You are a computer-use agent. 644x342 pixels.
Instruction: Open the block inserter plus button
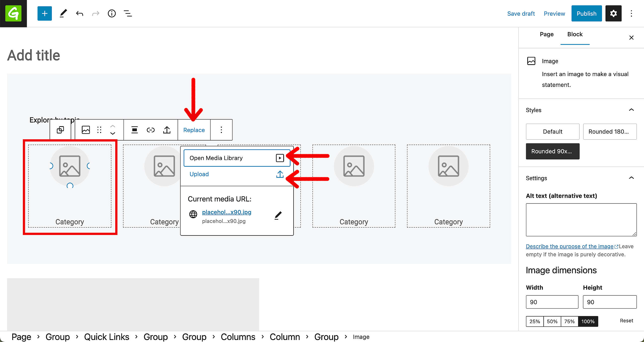coord(45,13)
